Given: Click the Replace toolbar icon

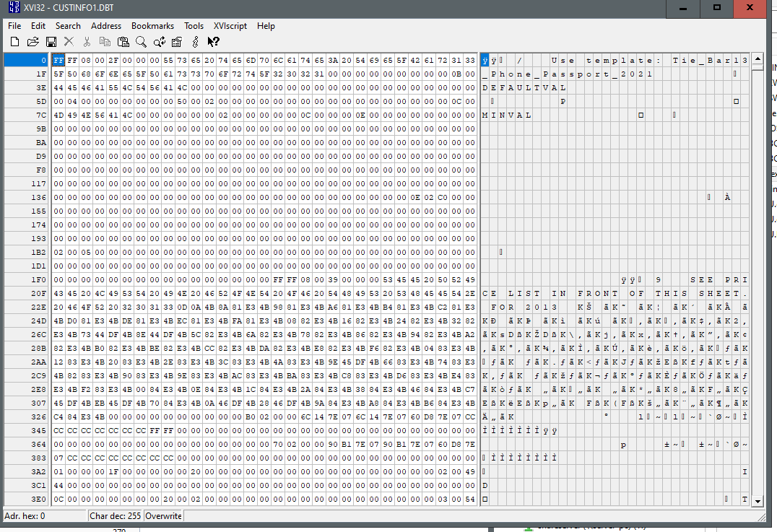Looking at the screenshot, I should tap(159, 43).
